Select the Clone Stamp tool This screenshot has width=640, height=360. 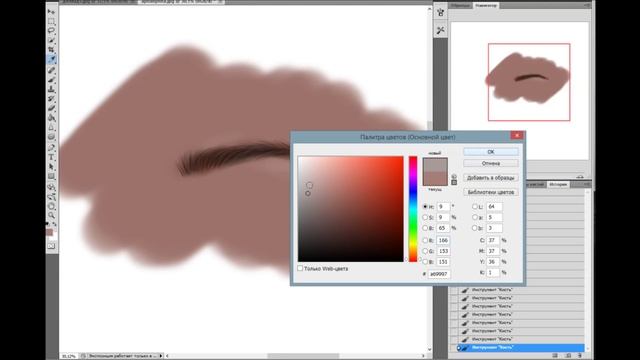[x=51, y=89]
